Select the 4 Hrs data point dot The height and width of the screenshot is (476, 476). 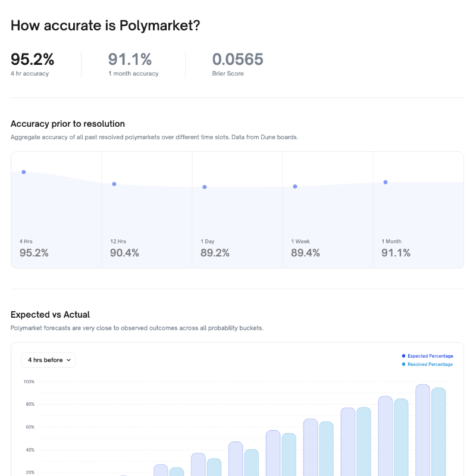click(24, 172)
